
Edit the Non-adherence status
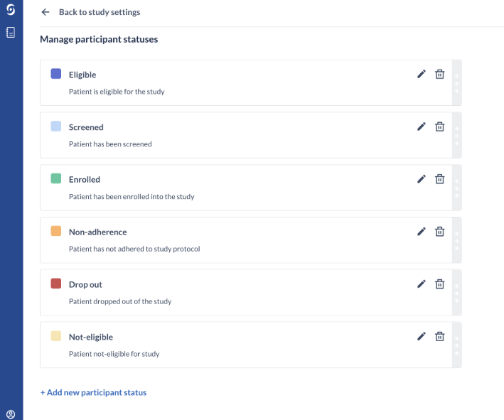(421, 232)
